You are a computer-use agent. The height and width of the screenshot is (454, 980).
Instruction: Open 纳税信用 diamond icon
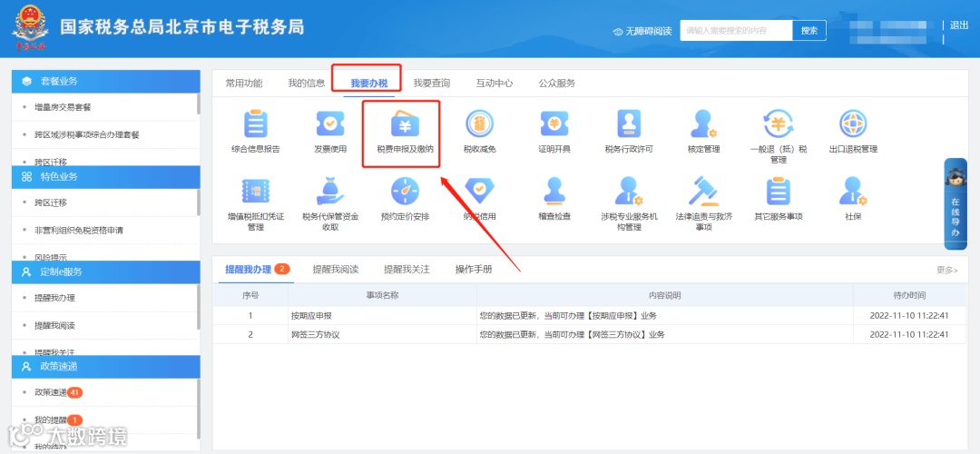pos(479,192)
